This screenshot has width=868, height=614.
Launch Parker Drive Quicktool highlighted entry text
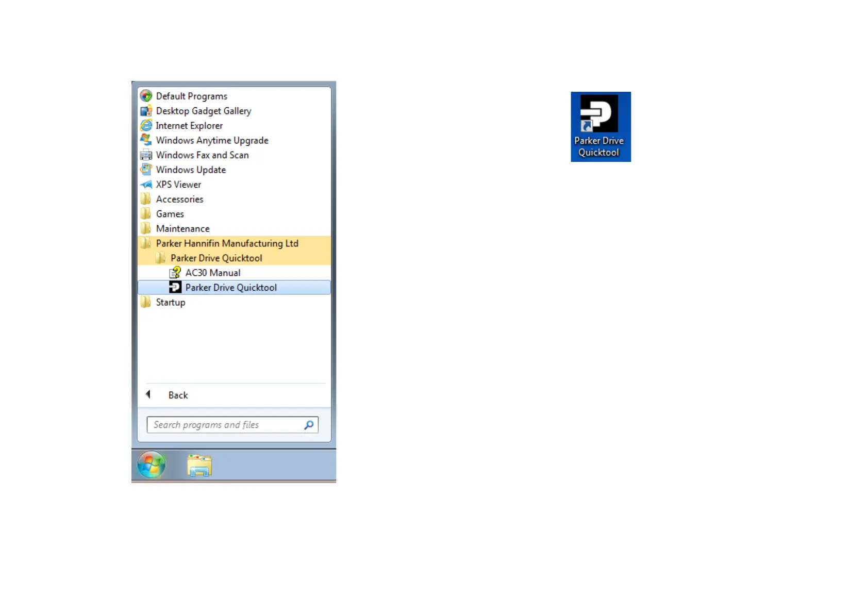231,288
